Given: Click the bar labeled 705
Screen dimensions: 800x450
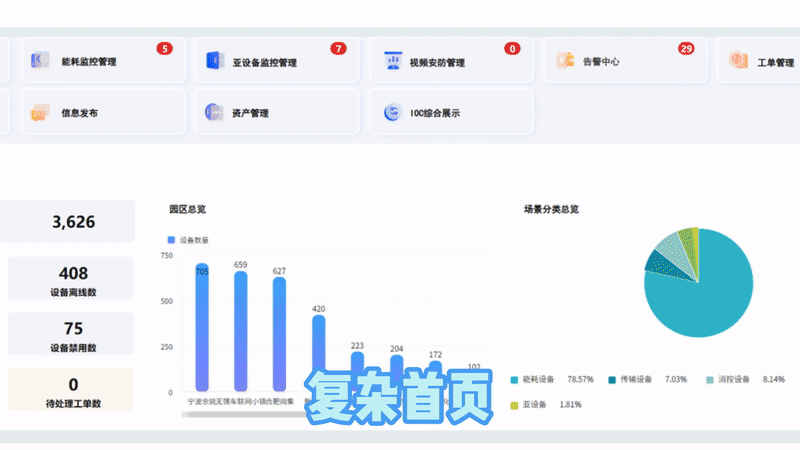Looking at the screenshot, I should 202,328.
